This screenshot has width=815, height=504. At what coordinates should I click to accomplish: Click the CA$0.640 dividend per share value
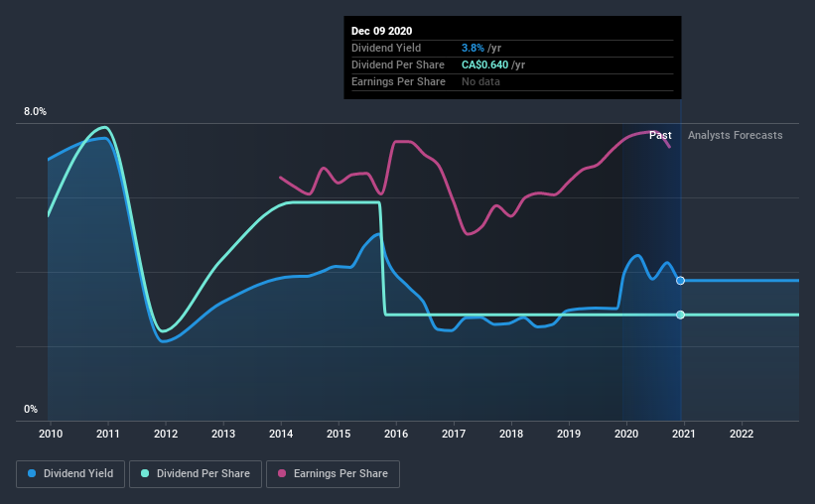485,64
